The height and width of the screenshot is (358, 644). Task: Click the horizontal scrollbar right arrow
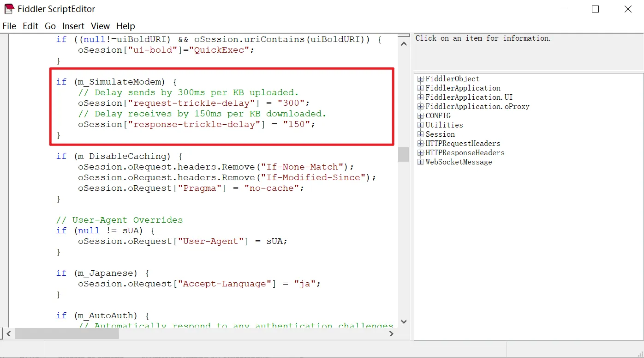tap(392, 333)
